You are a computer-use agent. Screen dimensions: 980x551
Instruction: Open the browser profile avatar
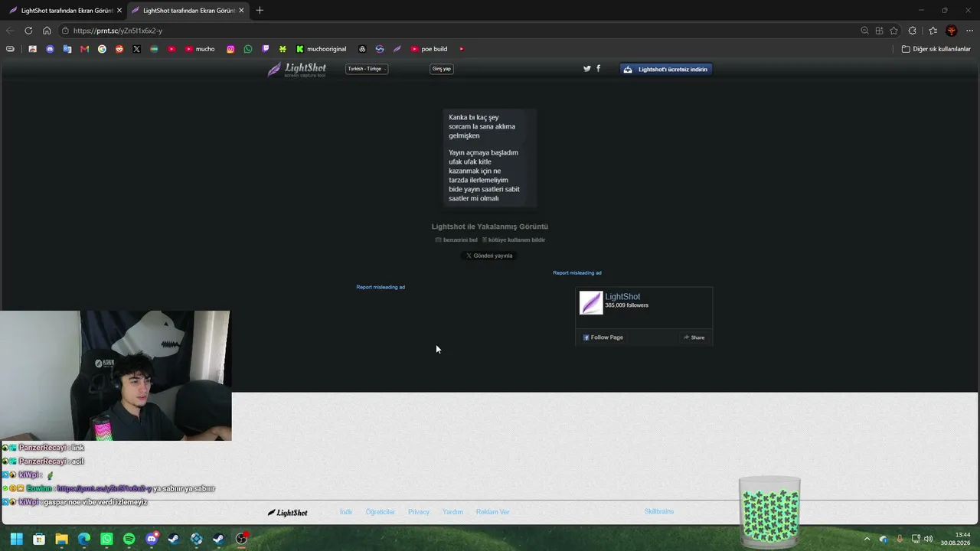[952, 31]
